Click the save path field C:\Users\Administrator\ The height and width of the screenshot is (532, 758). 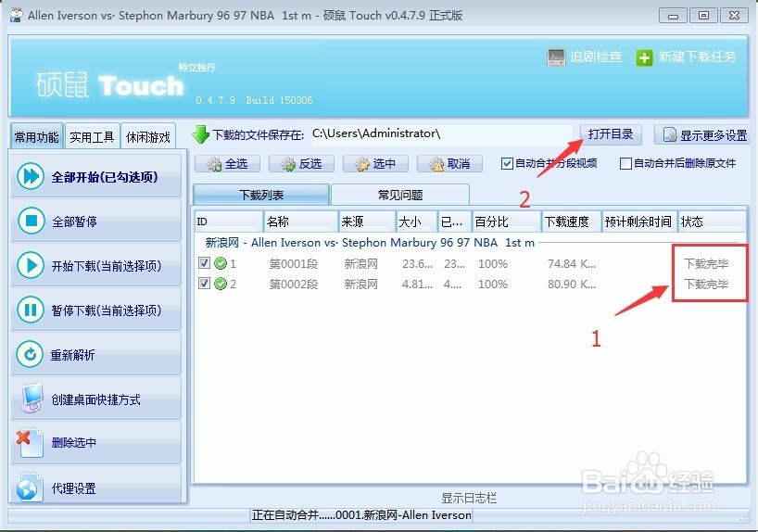[x=441, y=134]
